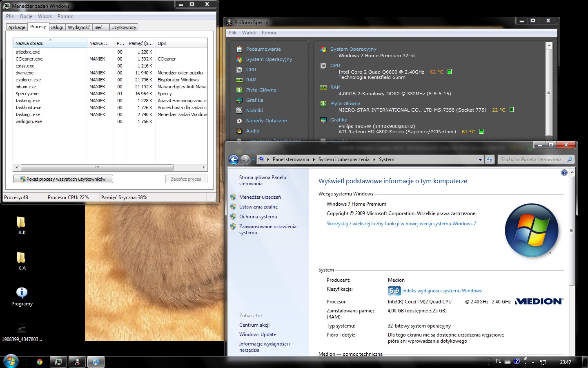Show hidden icons in the system tray
Screen dimensions: 588x368
pyautogui.click(x=533, y=362)
